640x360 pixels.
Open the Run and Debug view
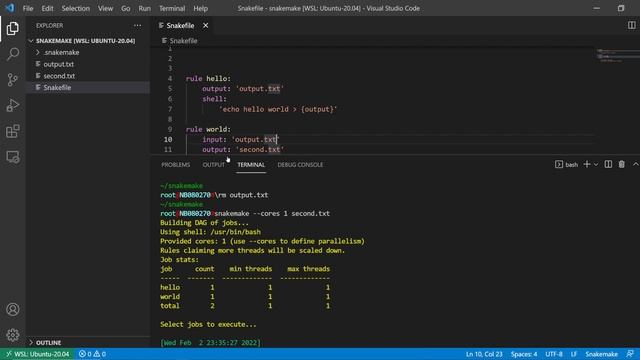(x=13, y=105)
